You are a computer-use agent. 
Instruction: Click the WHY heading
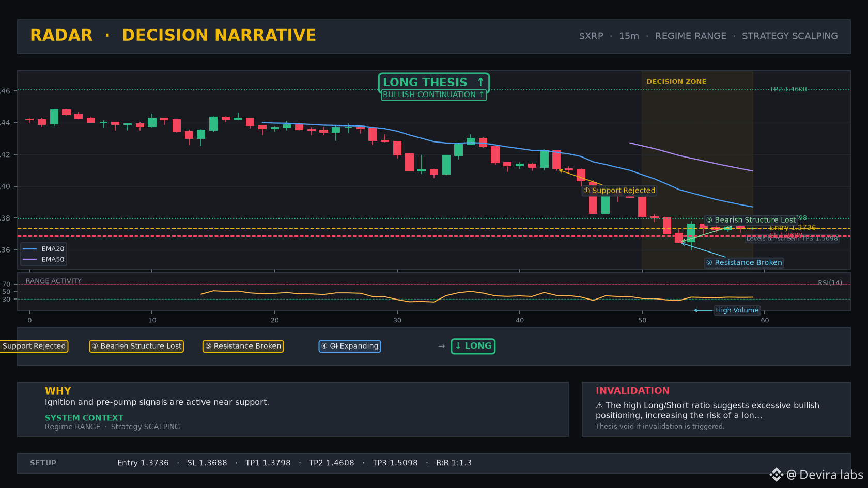(x=58, y=391)
